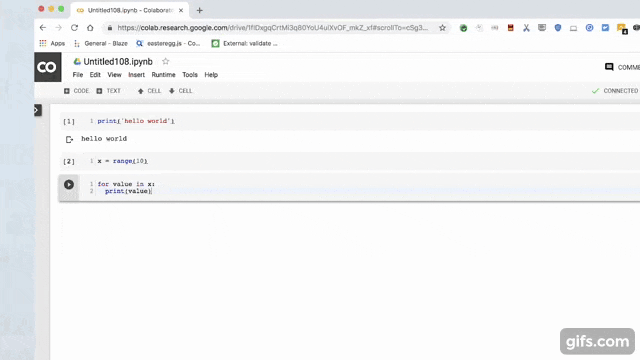Click the note-style extension icon next to scissors
The image size is (640, 360).
(x=542, y=28)
